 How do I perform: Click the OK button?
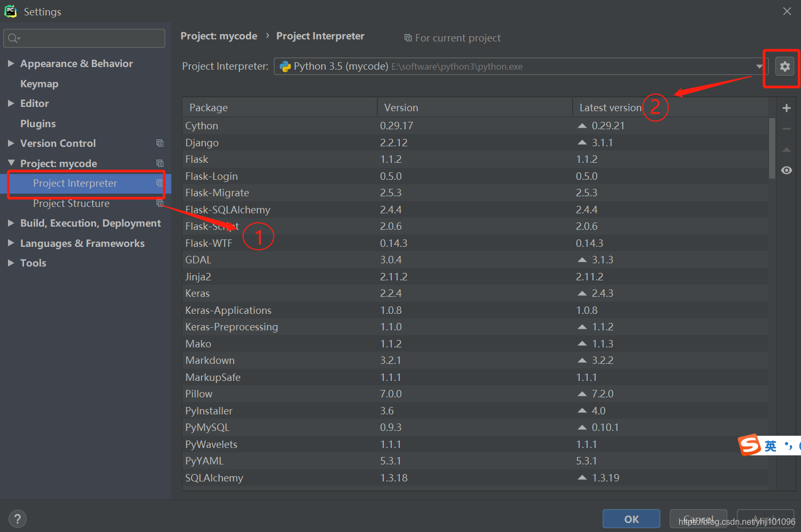pos(631,519)
